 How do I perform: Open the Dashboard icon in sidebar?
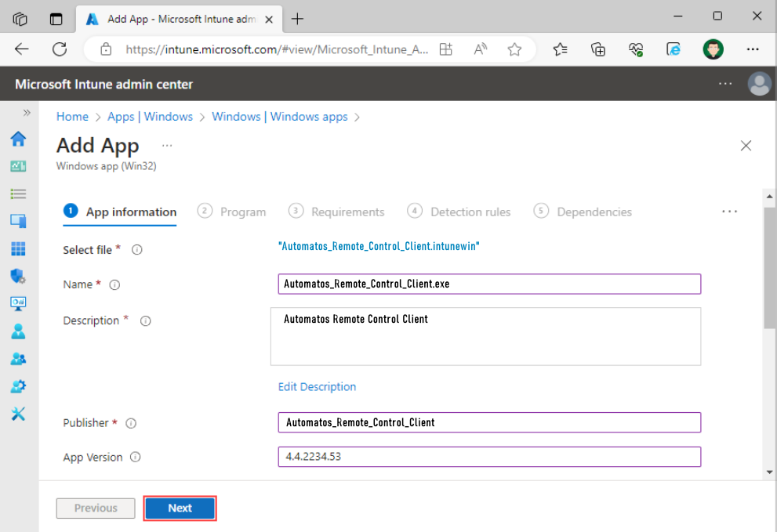[18, 166]
